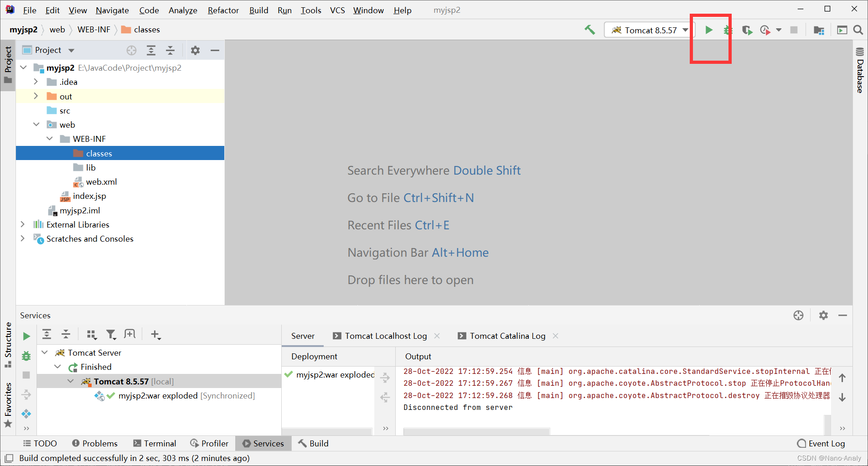This screenshot has height=466, width=868.
Task: Collapse all in the Services toolbar
Action: (66, 334)
